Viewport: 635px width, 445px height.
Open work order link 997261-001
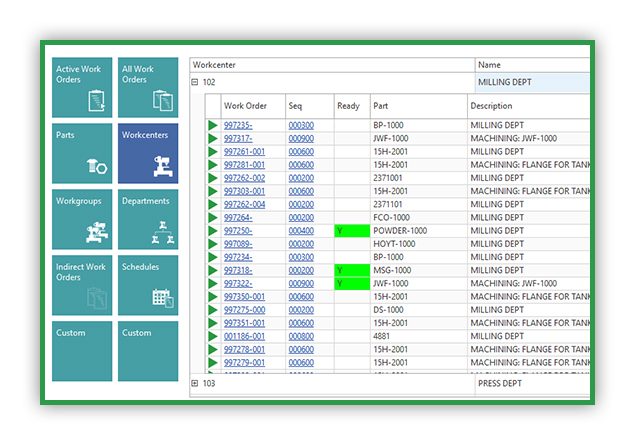tap(243, 152)
